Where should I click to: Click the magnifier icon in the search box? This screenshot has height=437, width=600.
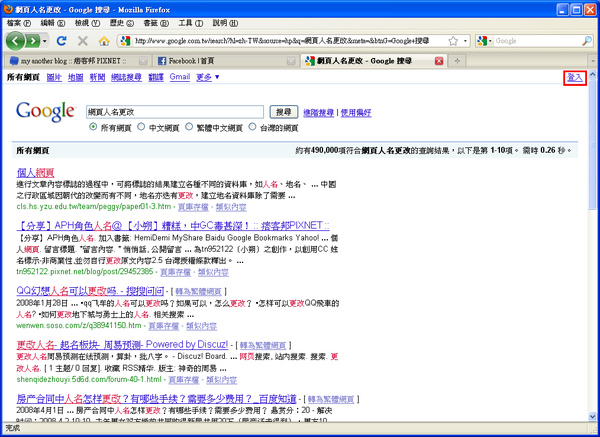coord(587,41)
